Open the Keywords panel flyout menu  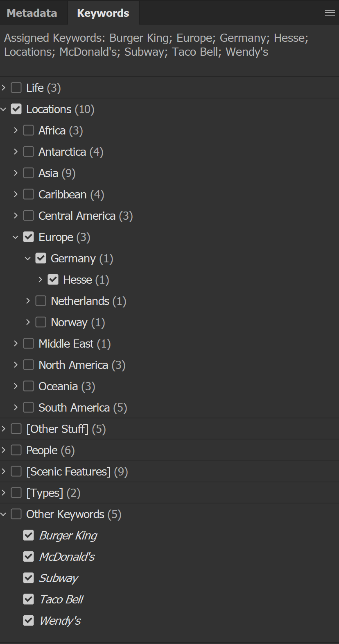pyautogui.click(x=330, y=13)
